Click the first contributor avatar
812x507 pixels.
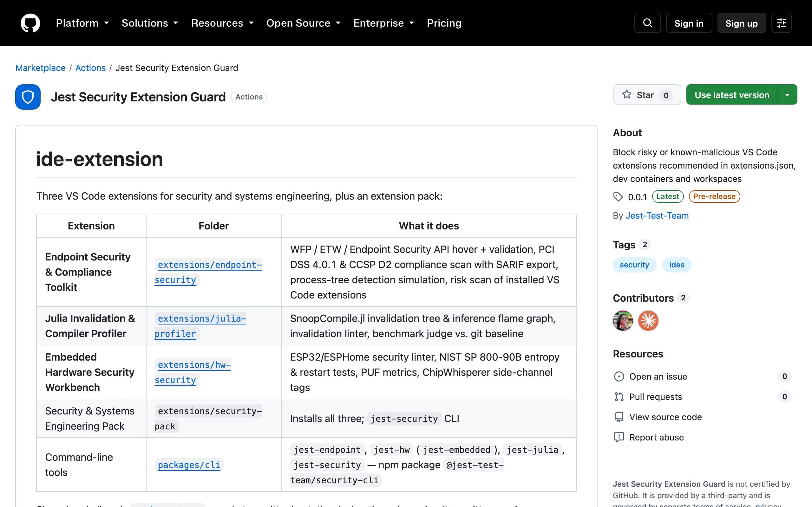(623, 321)
